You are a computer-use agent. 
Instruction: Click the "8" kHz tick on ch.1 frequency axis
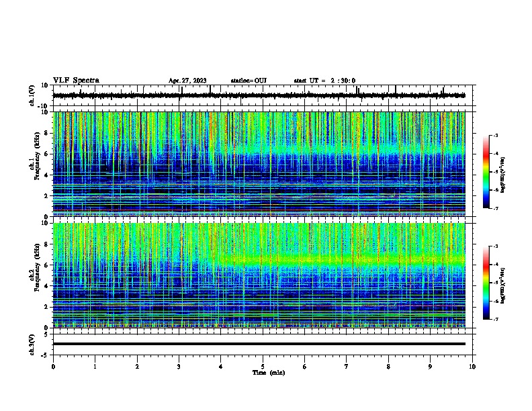pos(47,133)
